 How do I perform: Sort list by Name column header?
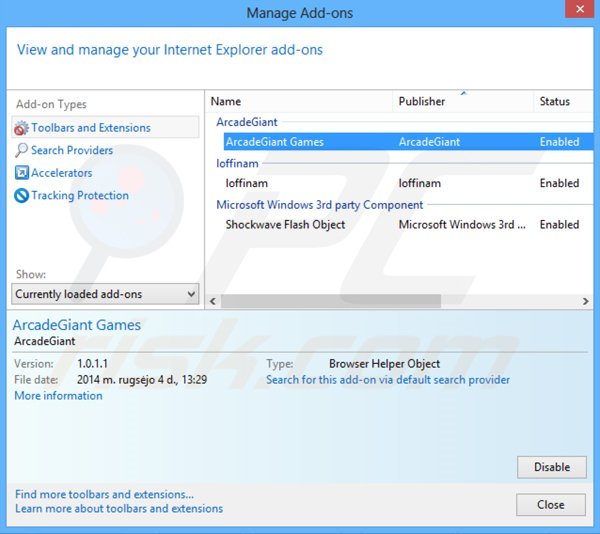point(300,101)
